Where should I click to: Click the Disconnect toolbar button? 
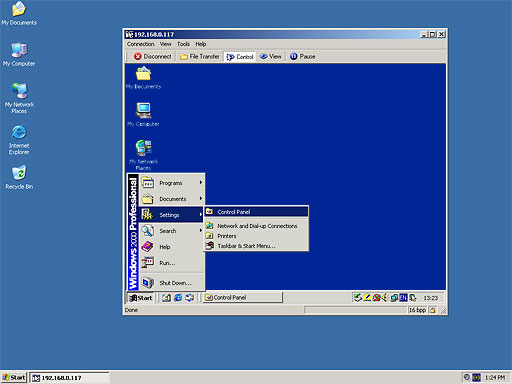pos(153,56)
